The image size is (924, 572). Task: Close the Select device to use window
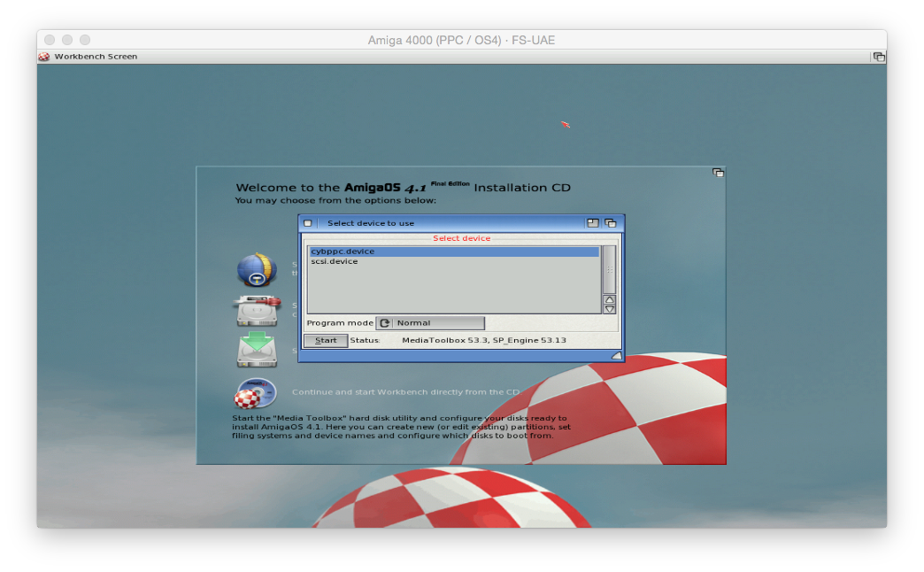coord(308,223)
